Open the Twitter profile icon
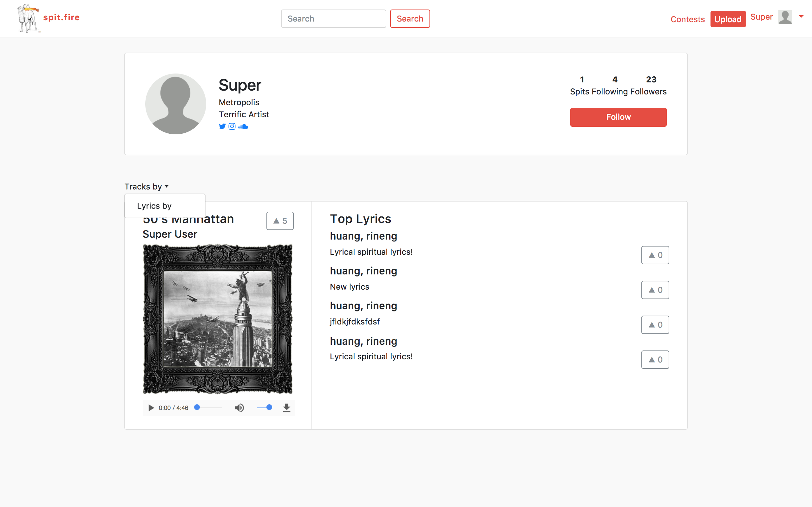The width and height of the screenshot is (812, 507). 222,126
